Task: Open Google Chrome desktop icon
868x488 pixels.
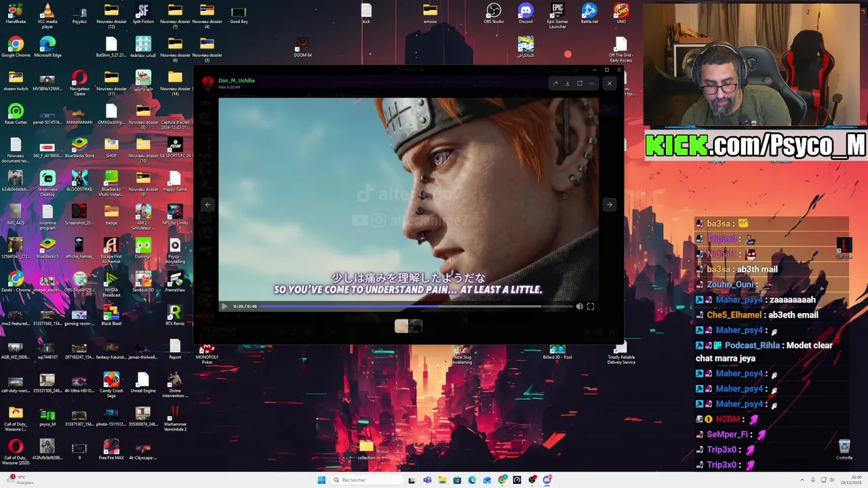Action: [x=16, y=47]
